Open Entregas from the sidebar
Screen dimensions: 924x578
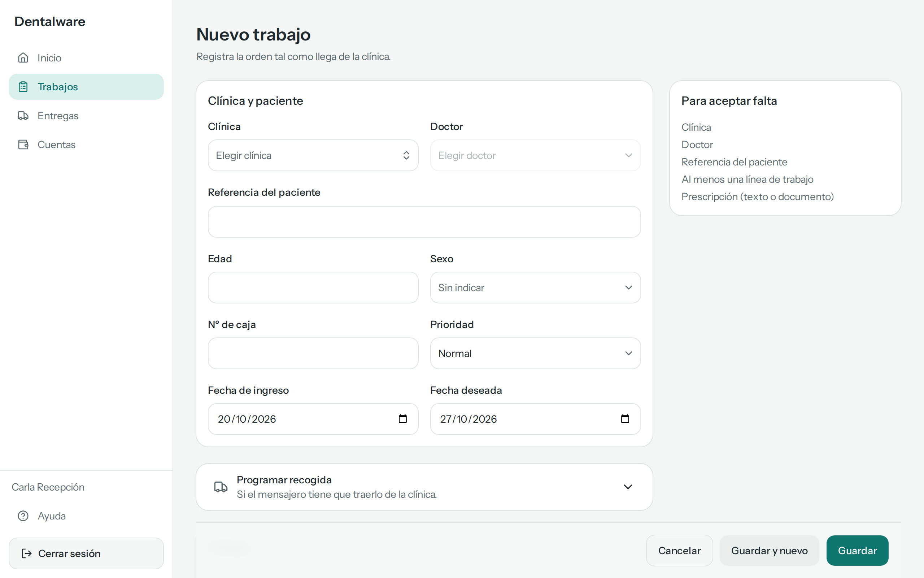(86, 116)
